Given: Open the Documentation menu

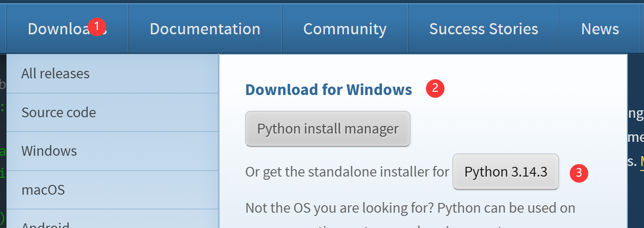Looking at the screenshot, I should [205, 29].
